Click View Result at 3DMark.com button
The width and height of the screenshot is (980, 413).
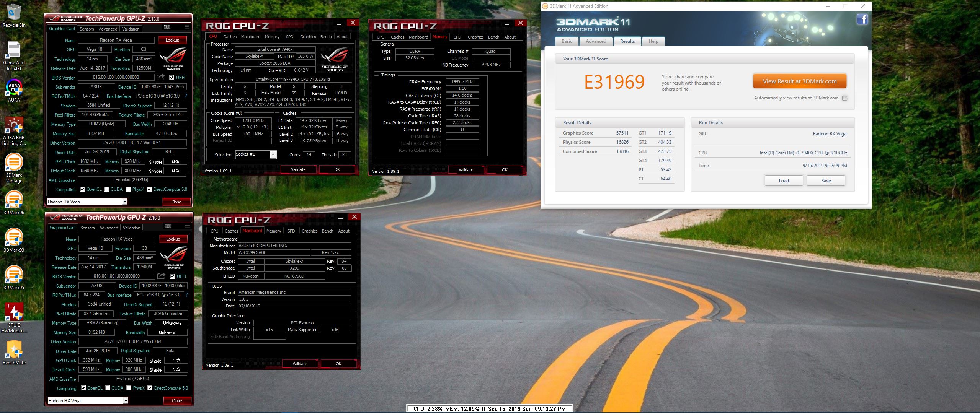tap(800, 81)
